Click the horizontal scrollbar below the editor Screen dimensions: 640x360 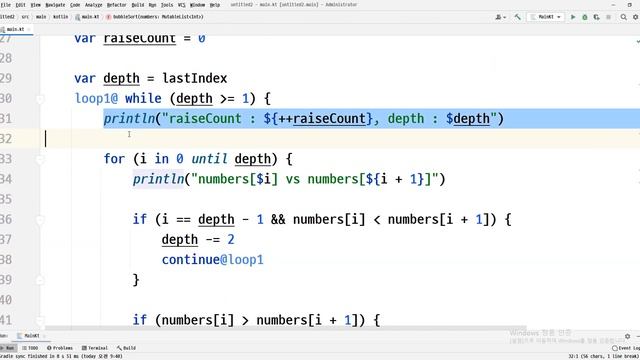click(x=286, y=328)
